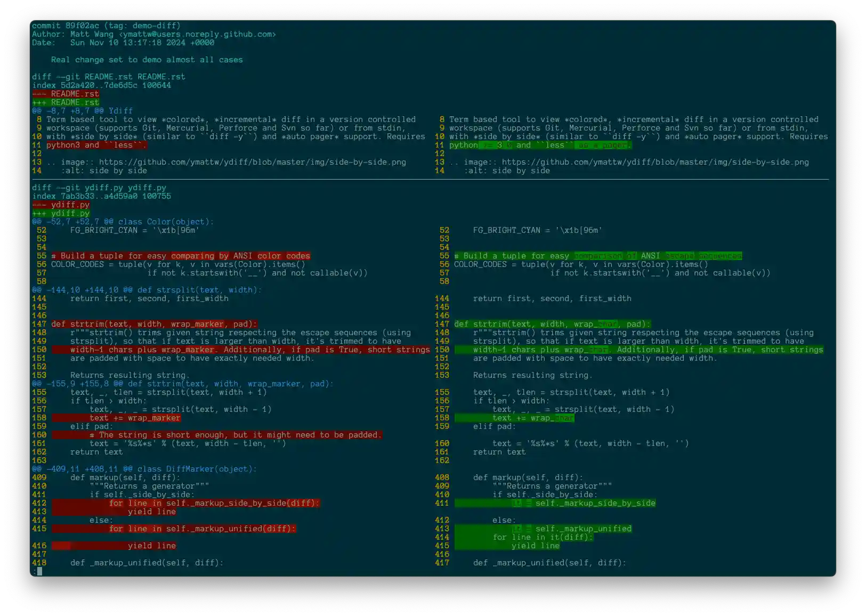Click the added 'def strtrim' line on the right

[x=552, y=324]
